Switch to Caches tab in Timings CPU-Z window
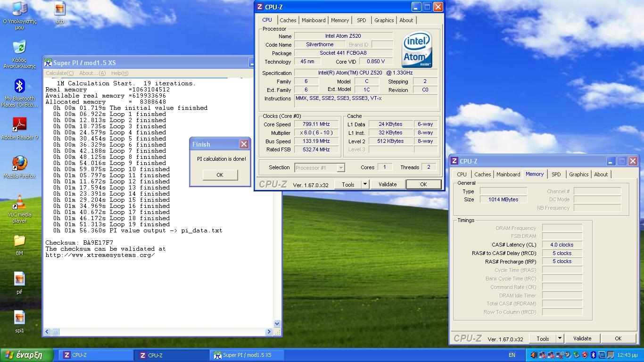This screenshot has width=644, height=362. click(483, 174)
